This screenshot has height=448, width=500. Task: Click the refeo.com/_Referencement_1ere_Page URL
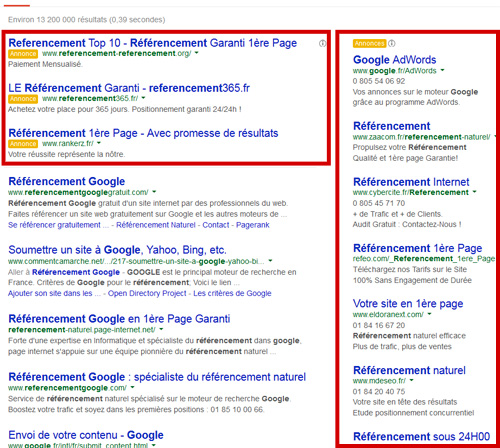(424, 259)
